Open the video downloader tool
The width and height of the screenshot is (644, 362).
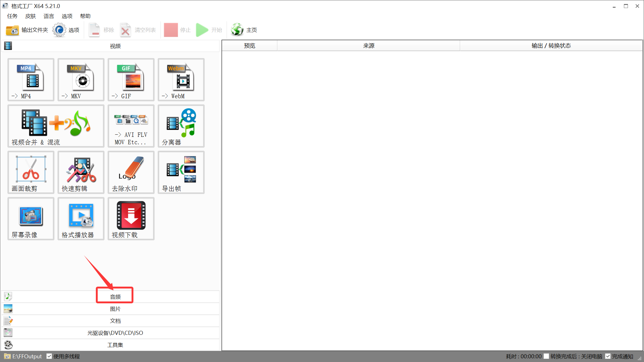tap(131, 219)
